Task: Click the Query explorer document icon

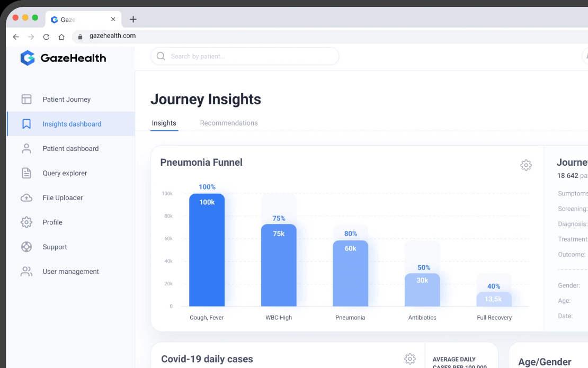Action: coord(26,173)
